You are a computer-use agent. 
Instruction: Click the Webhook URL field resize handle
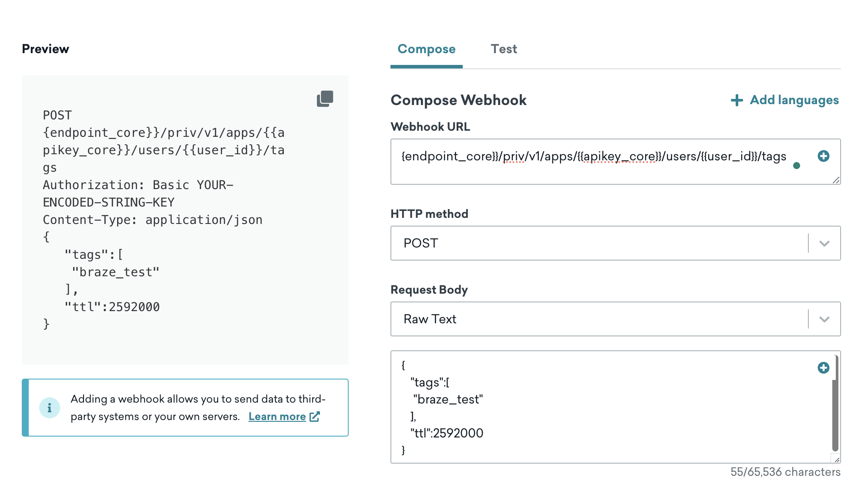click(x=836, y=180)
